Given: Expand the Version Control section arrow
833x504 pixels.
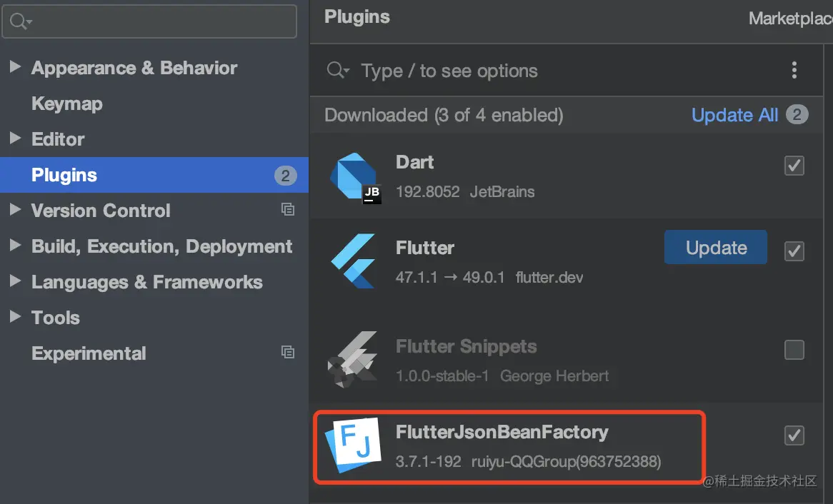Looking at the screenshot, I should click(x=16, y=209).
